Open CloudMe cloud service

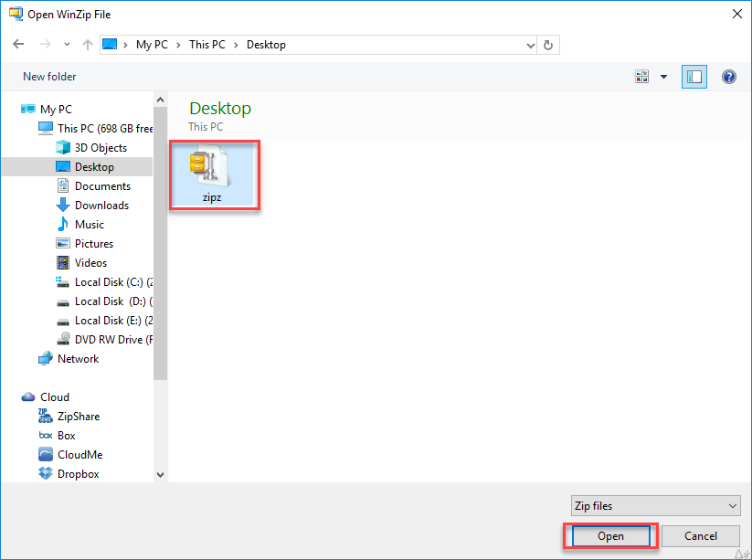point(80,455)
